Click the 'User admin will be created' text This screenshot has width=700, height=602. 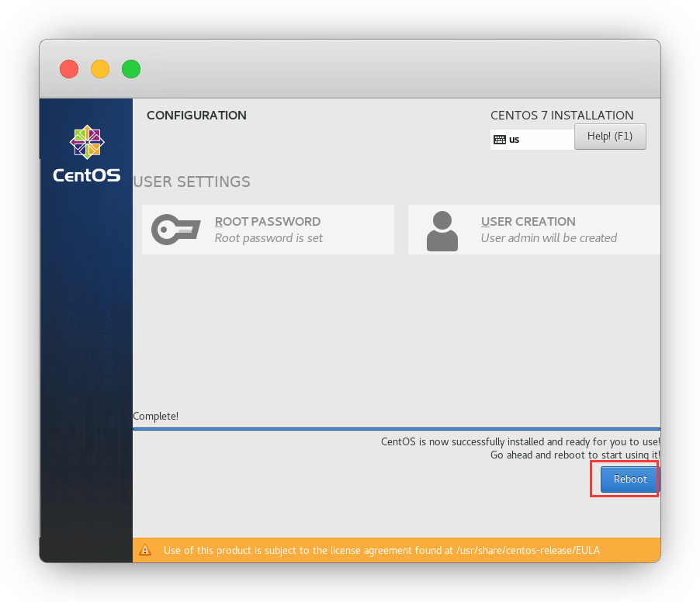(x=549, y=238)
